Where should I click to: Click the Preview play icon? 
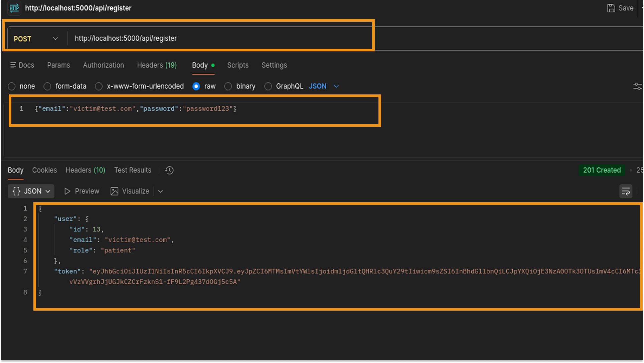tap(67, 191)
